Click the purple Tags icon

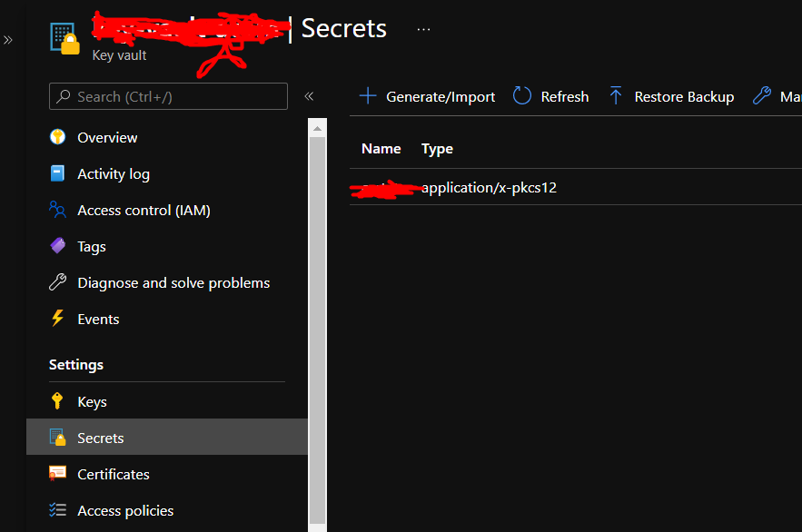coord(58,246)
